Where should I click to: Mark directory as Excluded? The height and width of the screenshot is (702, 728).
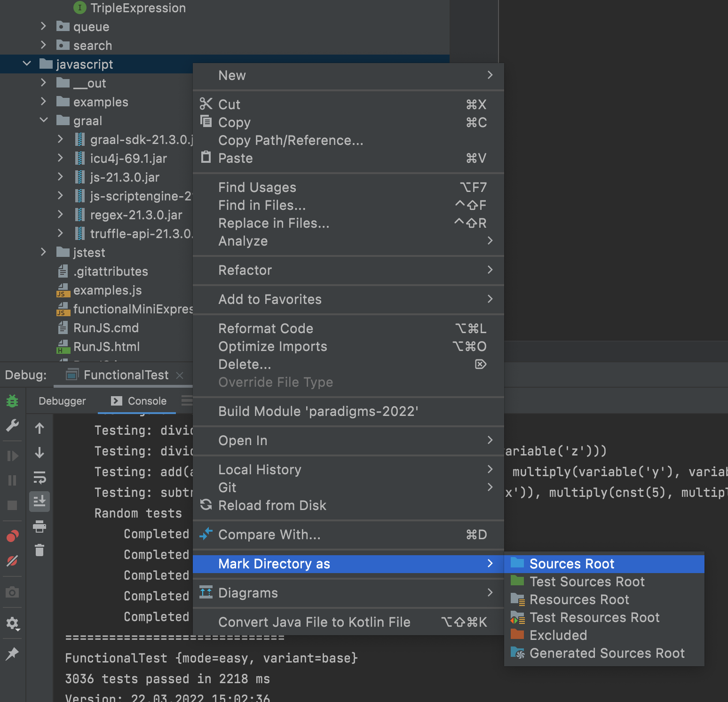(x=604, y=635)
